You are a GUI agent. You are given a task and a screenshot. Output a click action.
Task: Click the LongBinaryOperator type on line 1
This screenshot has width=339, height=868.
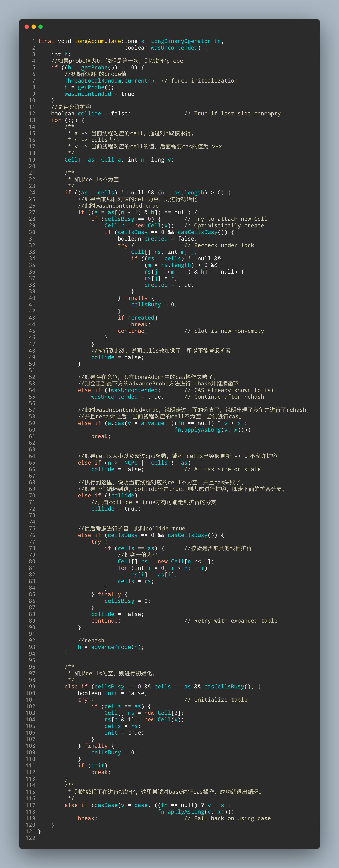pos(181,41)
